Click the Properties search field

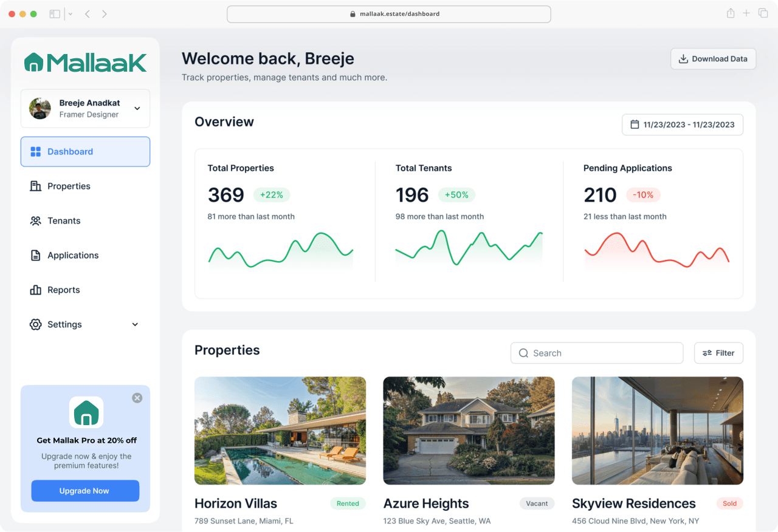pyautogui.click(x=597, y=353)
